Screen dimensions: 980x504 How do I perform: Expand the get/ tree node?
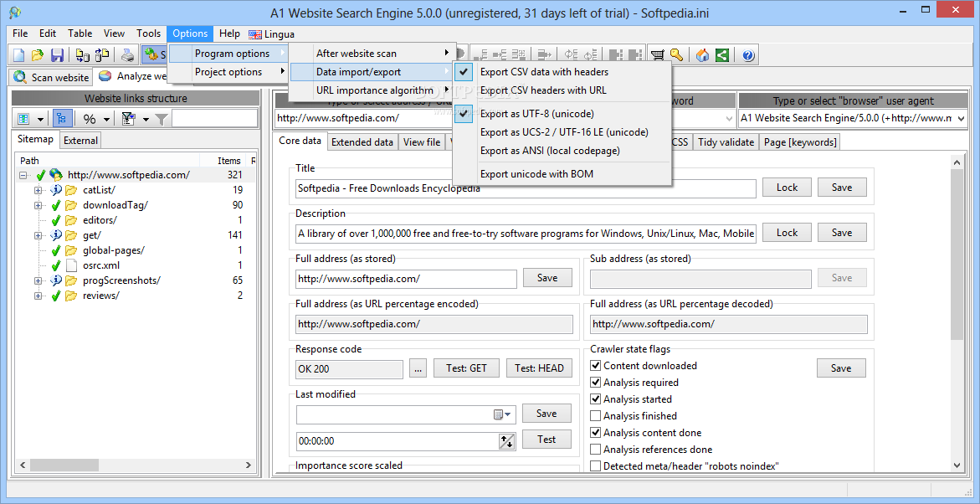(38, 235)
